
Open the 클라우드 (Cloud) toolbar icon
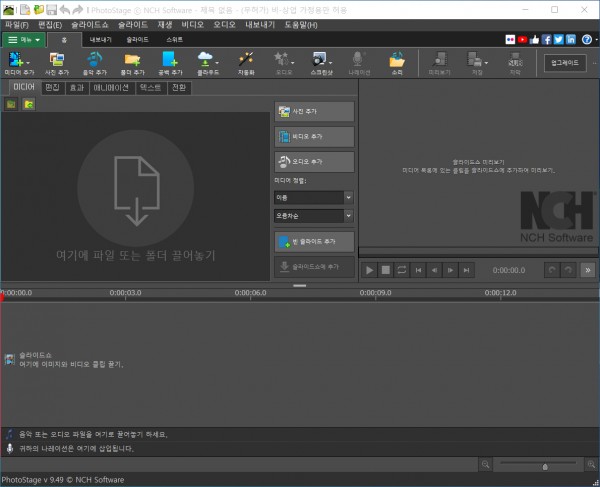click(205, 63)
